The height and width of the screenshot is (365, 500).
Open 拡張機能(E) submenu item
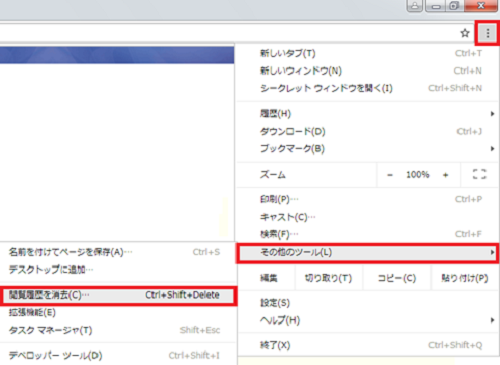pos(117,313)
